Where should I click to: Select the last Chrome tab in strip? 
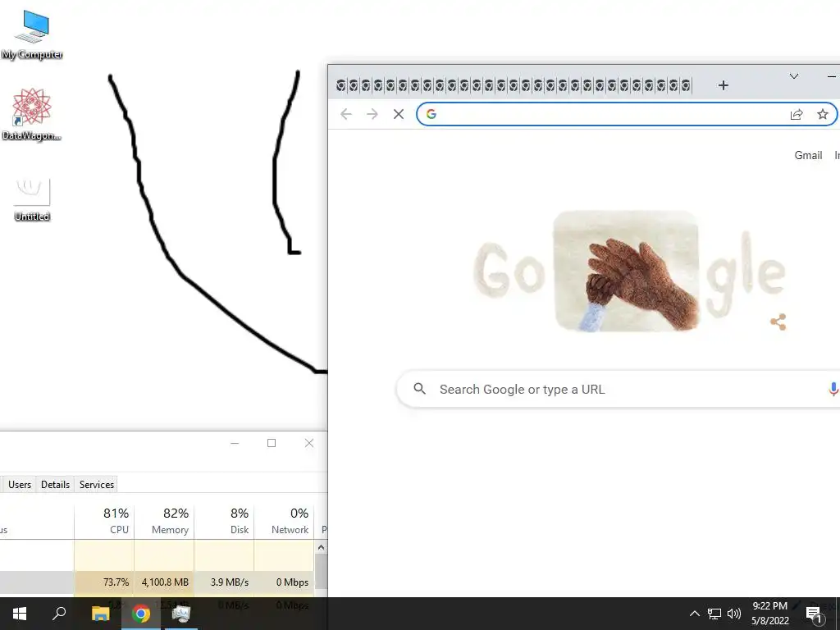(686, 85)
